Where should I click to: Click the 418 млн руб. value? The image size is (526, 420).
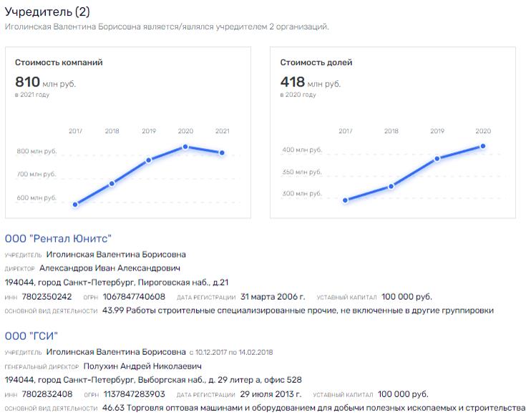coord(311,82)
